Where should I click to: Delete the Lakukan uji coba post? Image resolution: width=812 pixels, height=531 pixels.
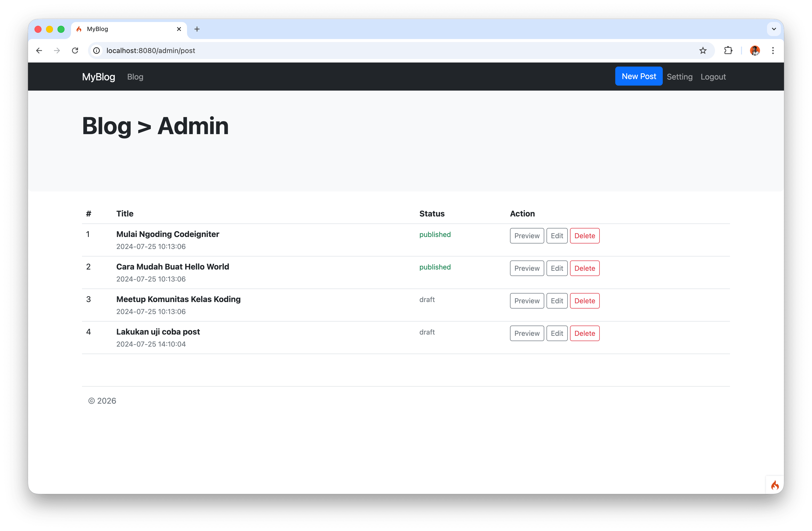pos(584,333)
